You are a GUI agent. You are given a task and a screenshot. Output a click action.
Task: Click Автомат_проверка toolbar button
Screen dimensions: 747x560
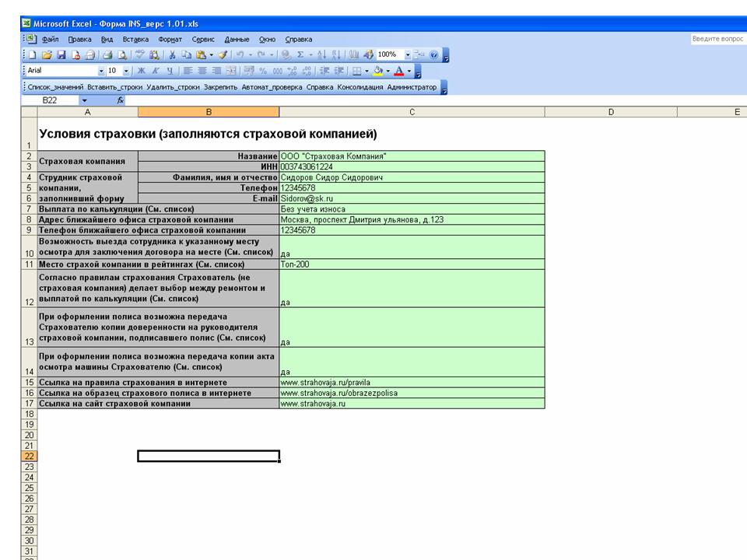272,87
